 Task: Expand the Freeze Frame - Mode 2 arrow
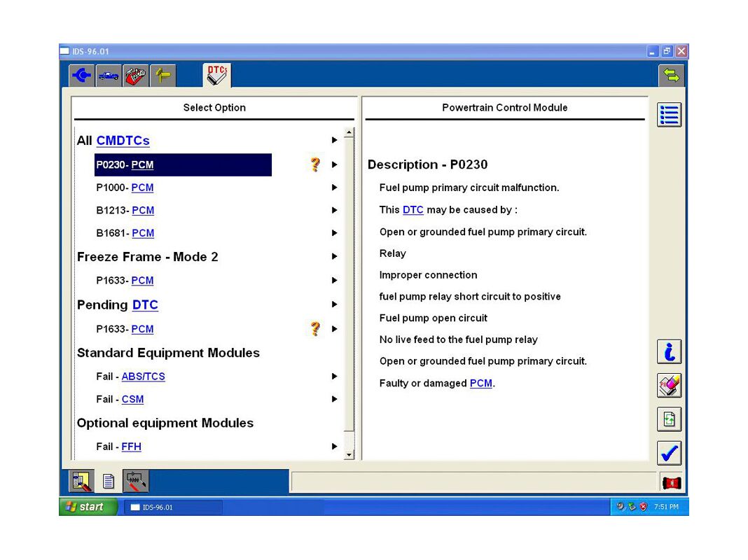335,257
